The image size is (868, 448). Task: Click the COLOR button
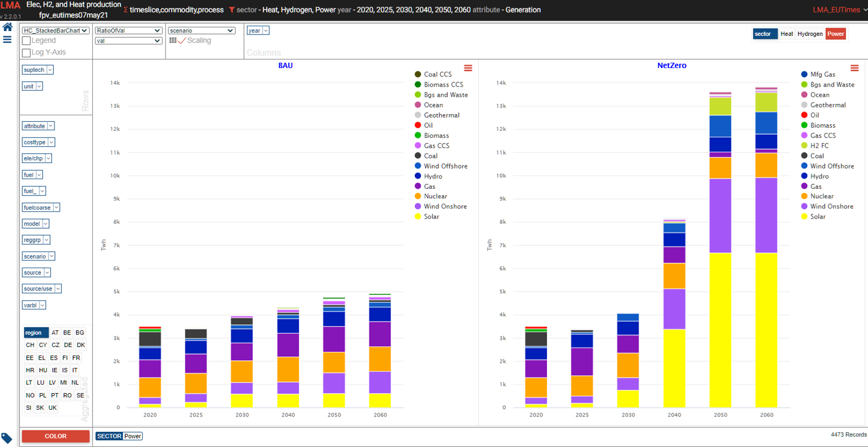56,436
